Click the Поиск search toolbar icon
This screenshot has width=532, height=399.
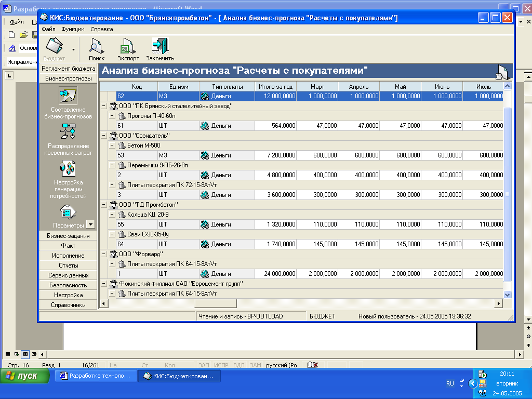click(97, 49)
